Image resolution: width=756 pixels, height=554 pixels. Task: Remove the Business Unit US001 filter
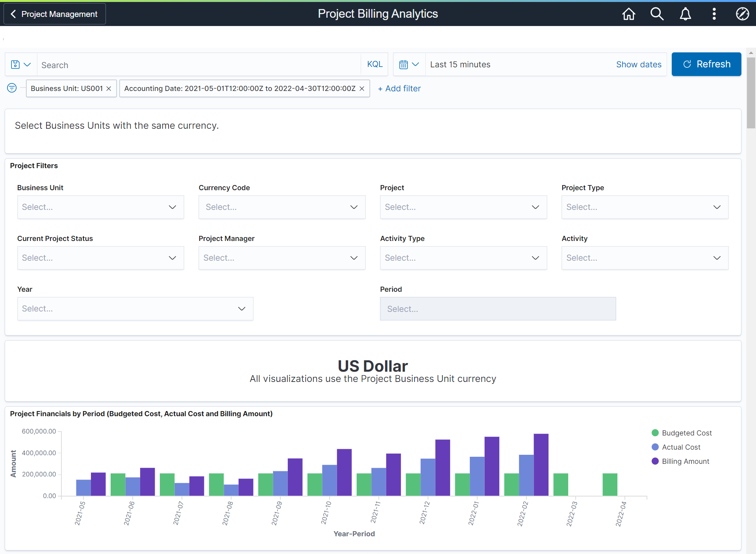[x=109, y=89]
